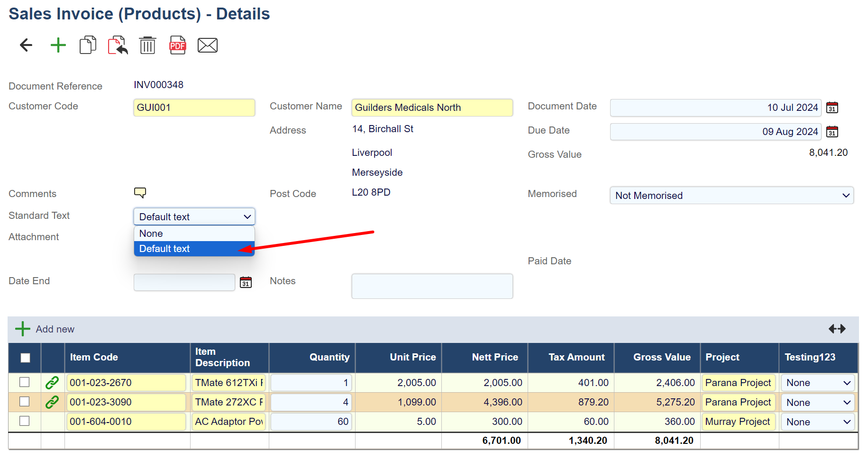Open Testing123 dropdown for AC Adaptor row
The width and height of the screenshot is (868, 459).
817,422
